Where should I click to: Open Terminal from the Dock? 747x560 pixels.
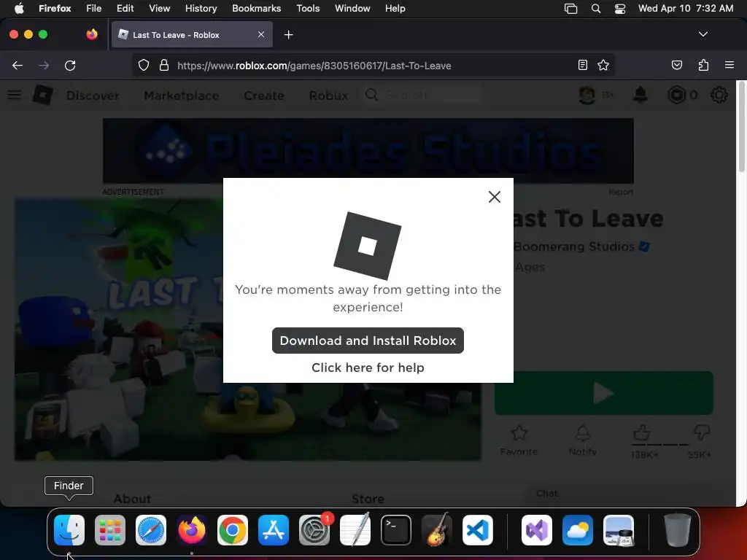coord(396,530)
